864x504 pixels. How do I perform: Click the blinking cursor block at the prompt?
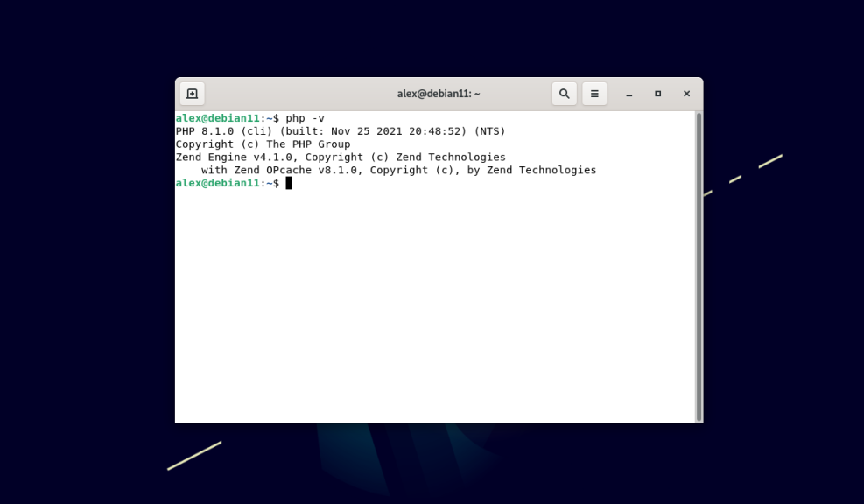(x=289, y=183)
